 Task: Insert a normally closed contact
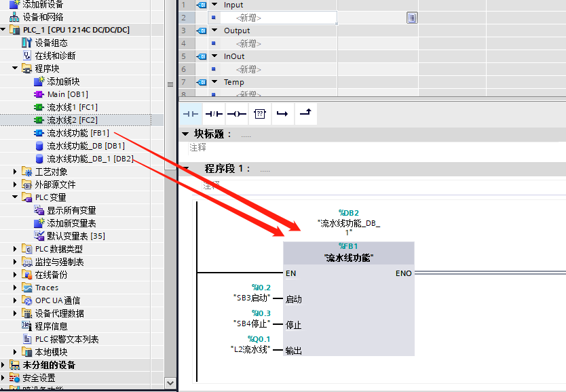coord(214,114)
